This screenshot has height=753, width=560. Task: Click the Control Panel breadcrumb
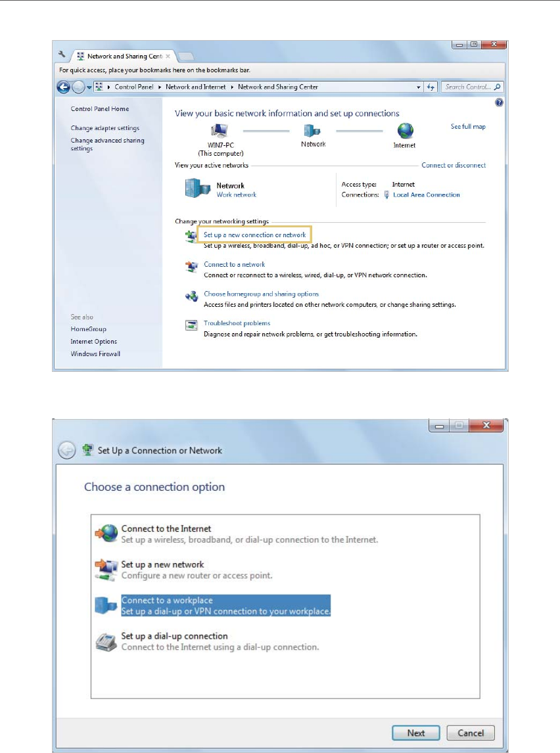click(x=134, y=87)
